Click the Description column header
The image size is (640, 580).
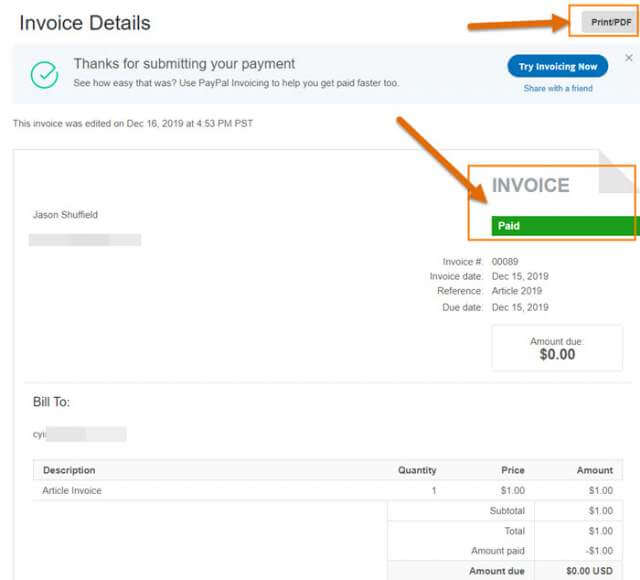69,470
